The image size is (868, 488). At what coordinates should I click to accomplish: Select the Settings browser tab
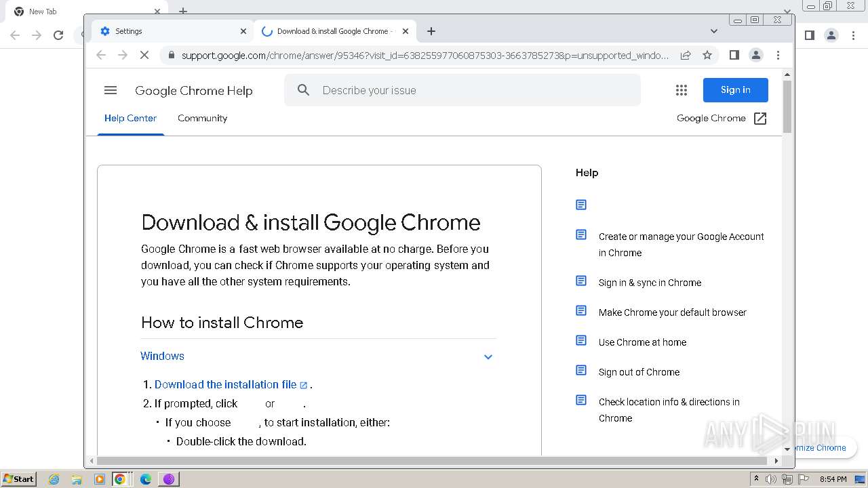173,31
